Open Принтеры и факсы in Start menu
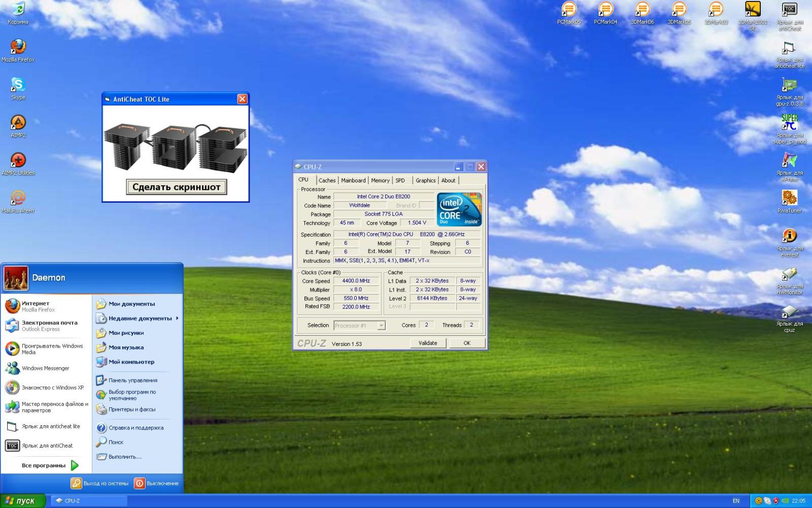This screenshot has width=812, height=508. (x=137, y=409)
